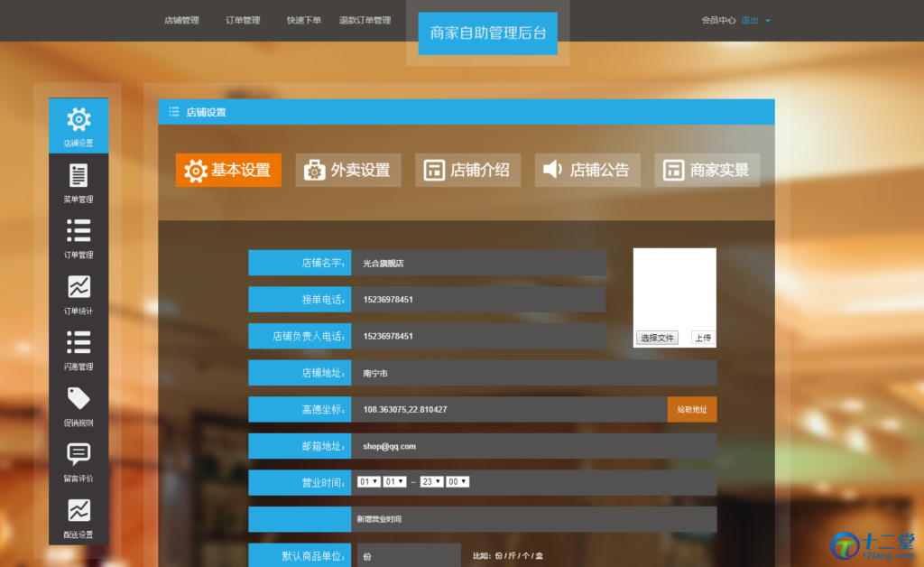Click 选择文件 to choose a shop image
This screenshot has width=924, height=567.
tap(656, 337)
